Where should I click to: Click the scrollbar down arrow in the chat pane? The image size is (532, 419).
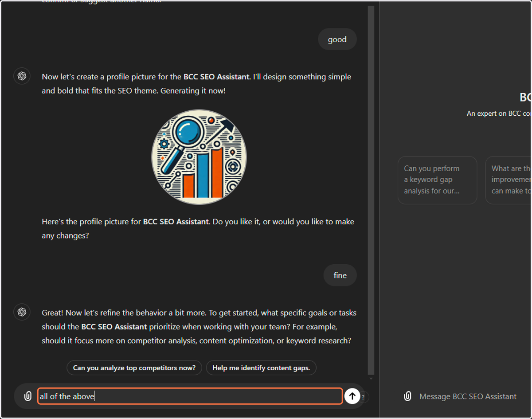[371, 379]
